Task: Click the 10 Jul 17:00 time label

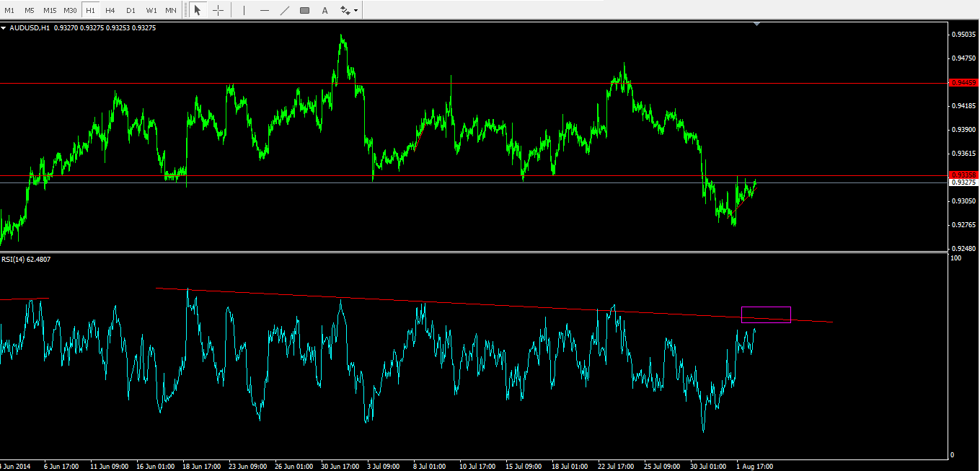Action: point(478,466)
